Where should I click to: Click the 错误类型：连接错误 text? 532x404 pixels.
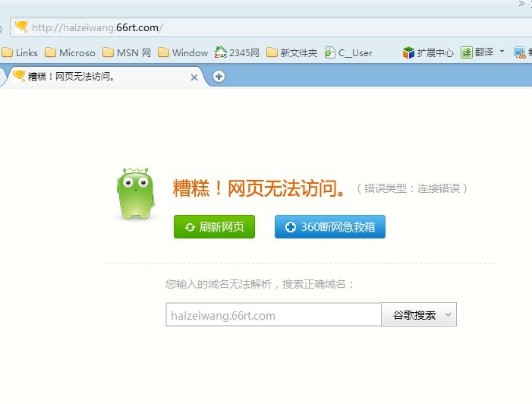tap(412, 188)
